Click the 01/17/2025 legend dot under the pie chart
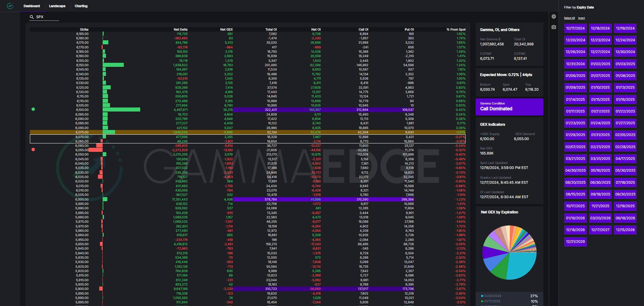 pyautogui.click(x=482, y=301)
